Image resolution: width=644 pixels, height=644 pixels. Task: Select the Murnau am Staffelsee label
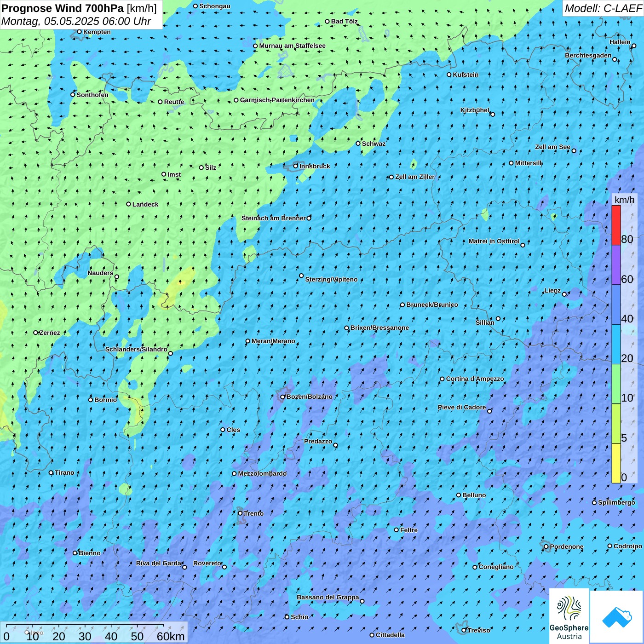click(x=292, y=46)
